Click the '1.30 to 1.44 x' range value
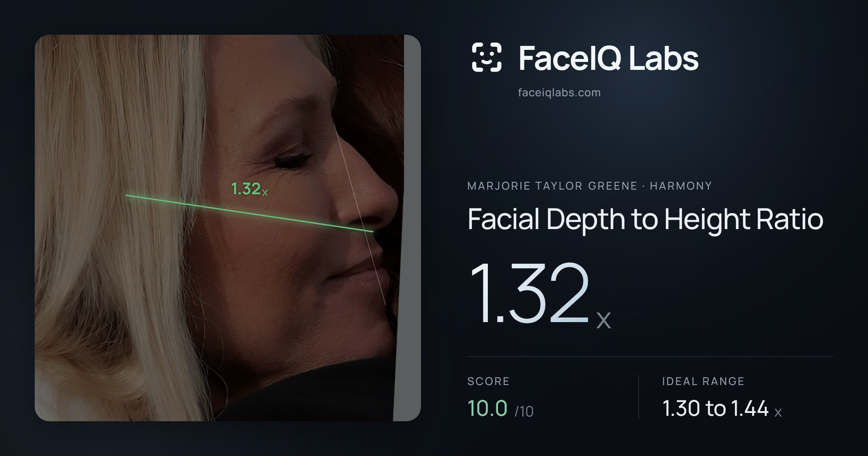 click(722, 408)
